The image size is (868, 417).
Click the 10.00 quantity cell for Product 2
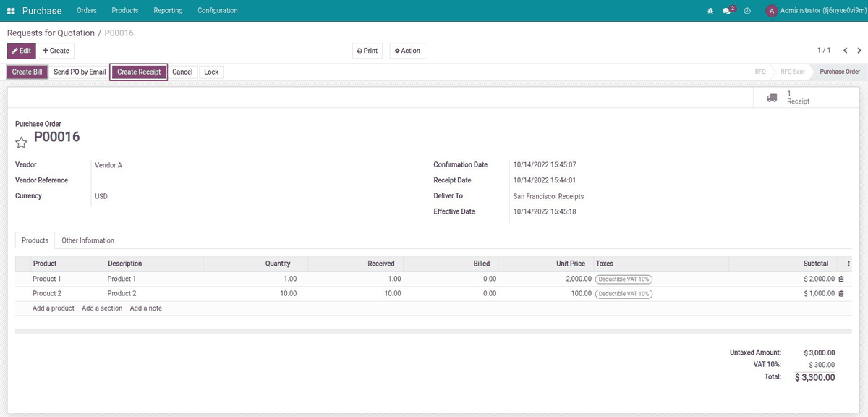pyautogui.click(x=288, y=294)
